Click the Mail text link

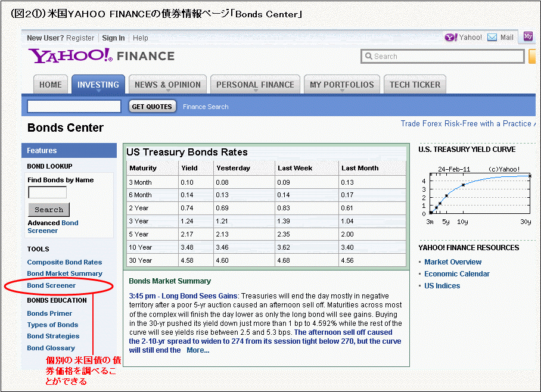pyautogui.click(x=507, y=38)
